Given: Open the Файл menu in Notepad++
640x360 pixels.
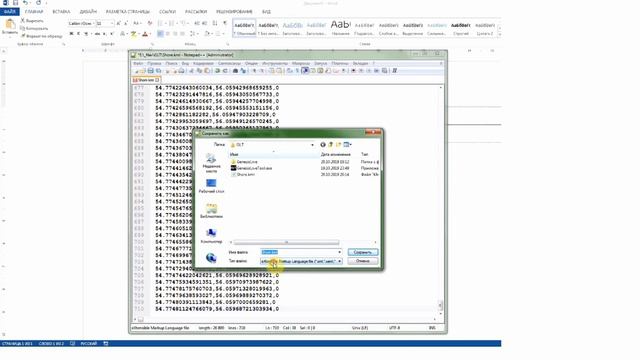Looking at the screenshot, I should pos(138,64).
